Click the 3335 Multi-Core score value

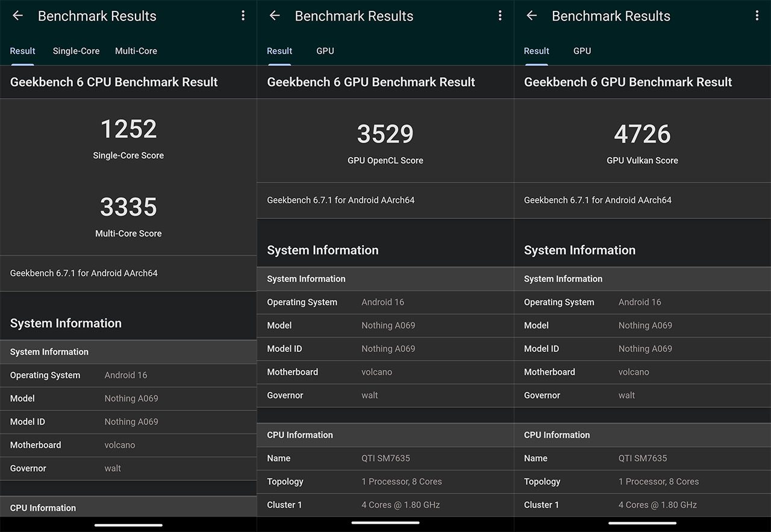[128, 207]
